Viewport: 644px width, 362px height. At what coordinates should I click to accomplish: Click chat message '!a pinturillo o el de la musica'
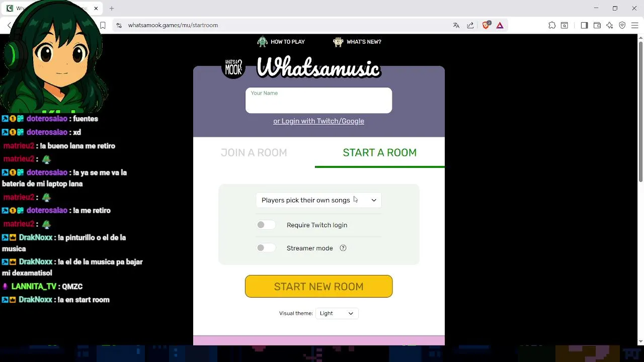coord(64,243)
